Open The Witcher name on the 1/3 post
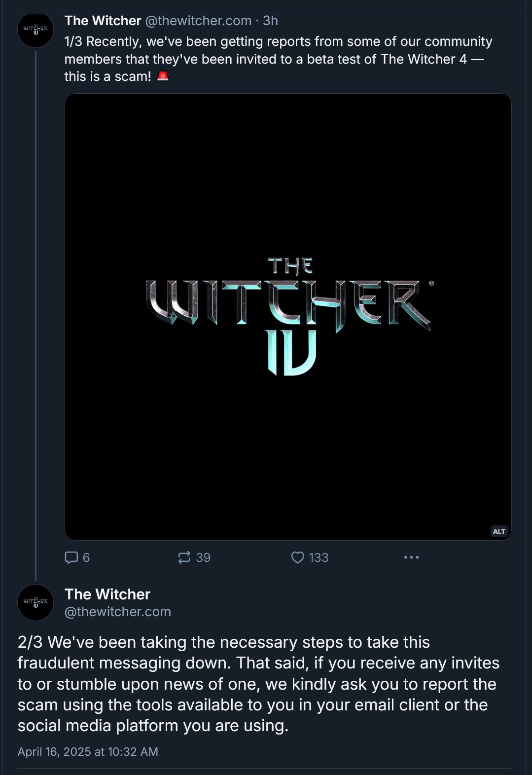This screenshot has height=775, width=532. point(103,21)
